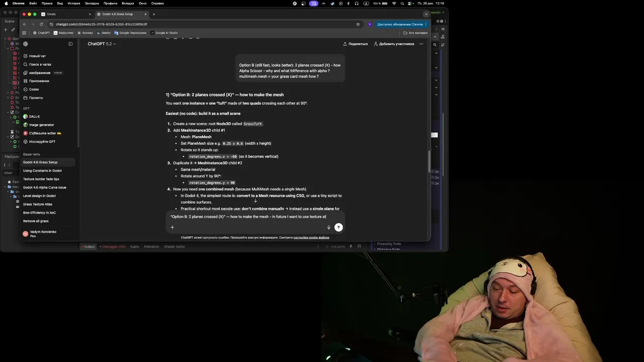
Task: Open Runway bookmark
Action: coord(85,33)
